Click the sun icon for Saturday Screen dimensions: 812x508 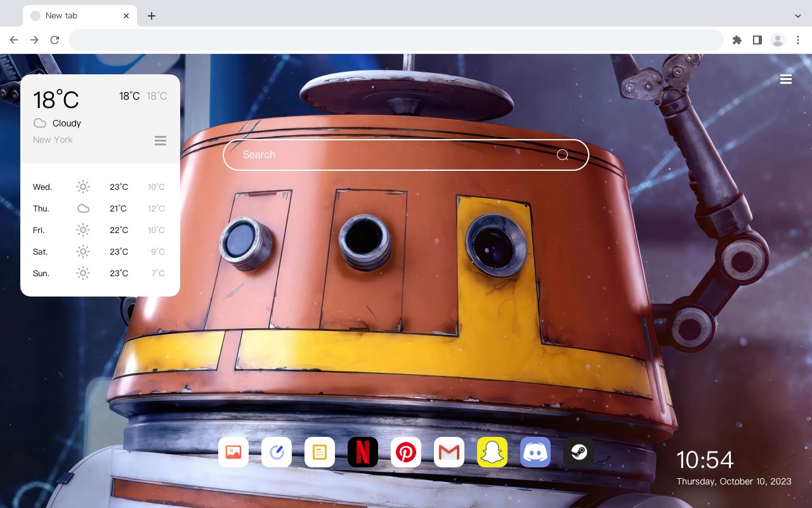(83, 251)
